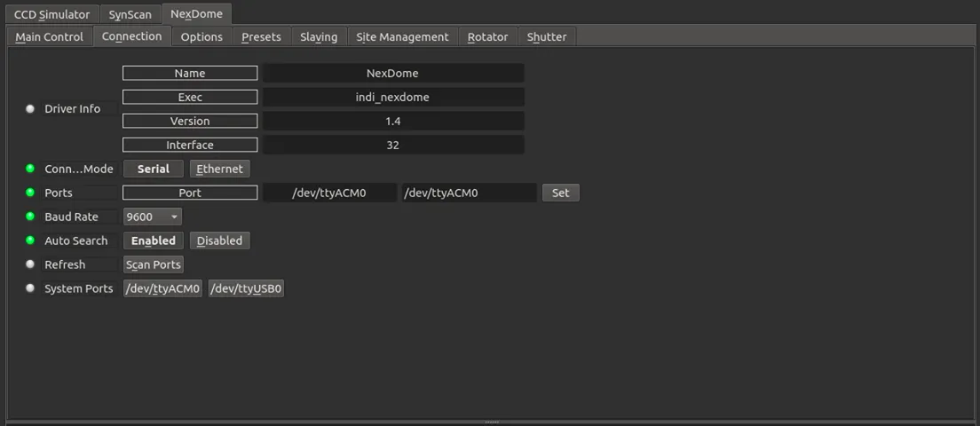
Task: Select the NexDome device tab
Action: pos(196,13)
